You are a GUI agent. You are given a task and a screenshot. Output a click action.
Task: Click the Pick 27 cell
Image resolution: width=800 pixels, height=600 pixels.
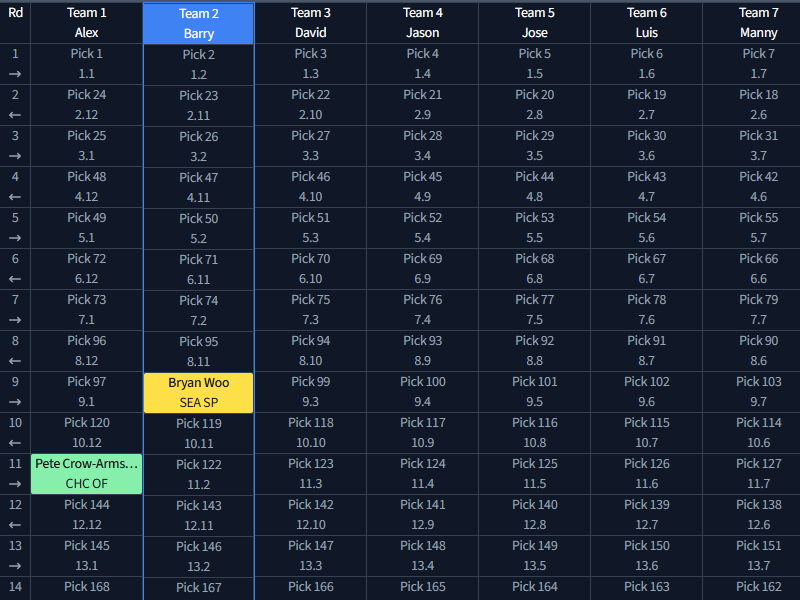311,146
